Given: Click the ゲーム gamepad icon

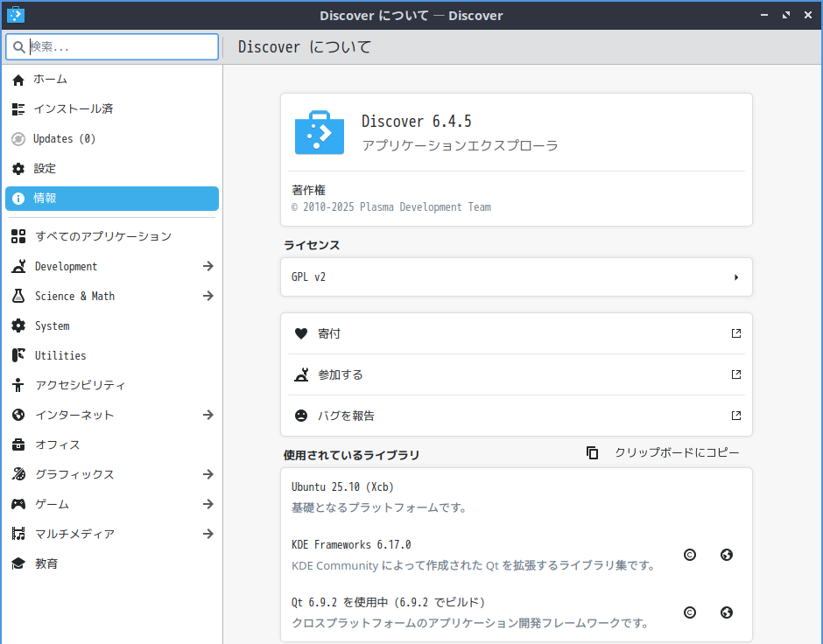Looking at the screenshot, I should [18, 504].
